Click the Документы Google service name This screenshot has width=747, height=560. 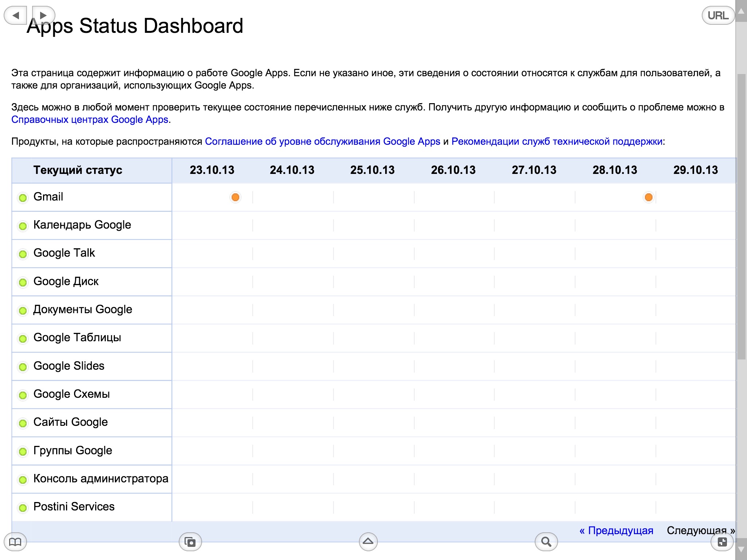point(82,310)
